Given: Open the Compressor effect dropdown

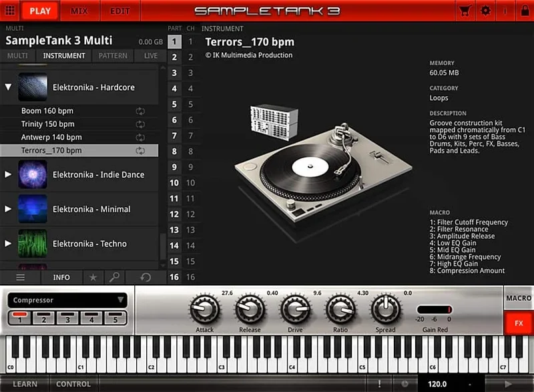Looking at the screenshot, I should pyautogui.click(x=67, y=300).
